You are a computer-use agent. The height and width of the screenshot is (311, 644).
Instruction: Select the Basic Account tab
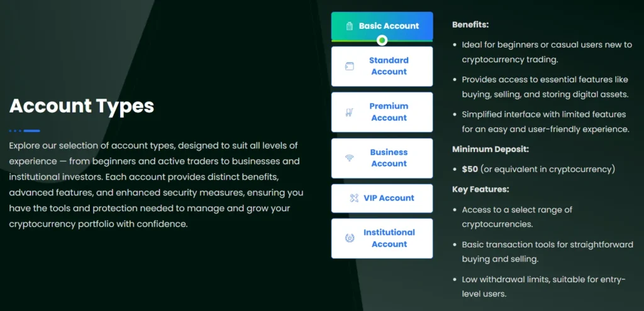388,26
